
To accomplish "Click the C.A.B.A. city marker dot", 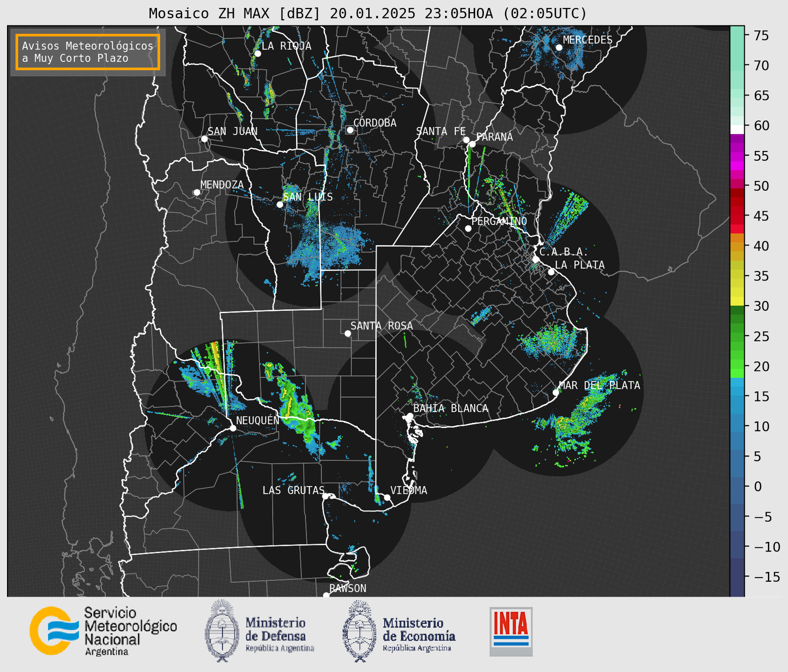I will coord(536,259).
